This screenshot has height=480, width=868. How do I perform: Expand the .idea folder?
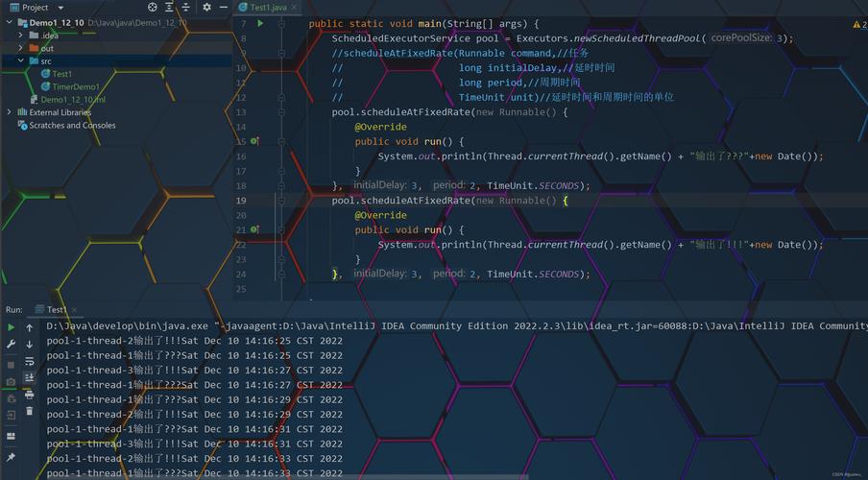[x=21, y=36]
